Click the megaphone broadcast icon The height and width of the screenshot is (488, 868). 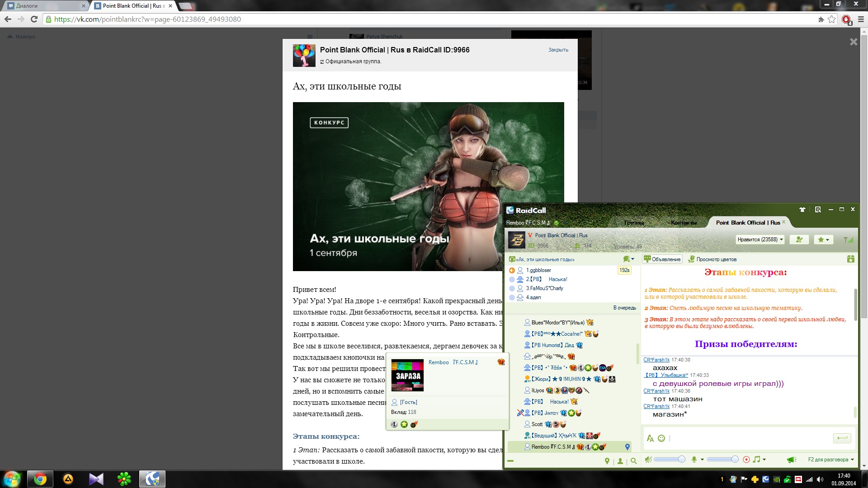point(791,460)
